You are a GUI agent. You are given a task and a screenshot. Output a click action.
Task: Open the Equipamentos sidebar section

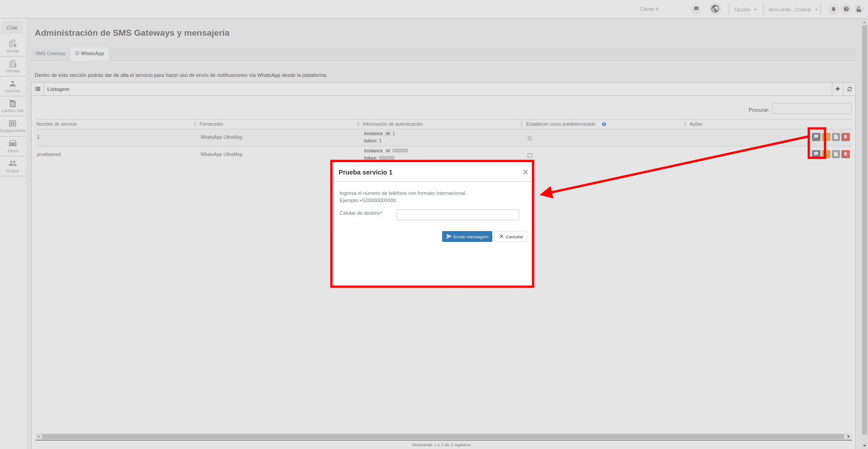[x=13, y=126]
